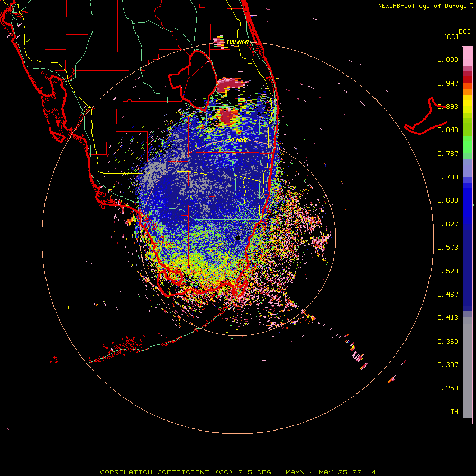
Task: Click the TH threshold label
Action: point(454,412)
